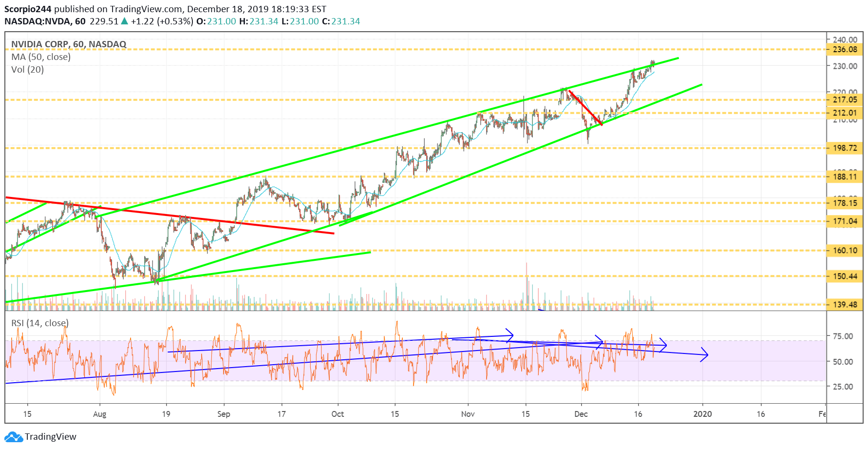Click the 160.10 price level label

(x=845, y=251)
